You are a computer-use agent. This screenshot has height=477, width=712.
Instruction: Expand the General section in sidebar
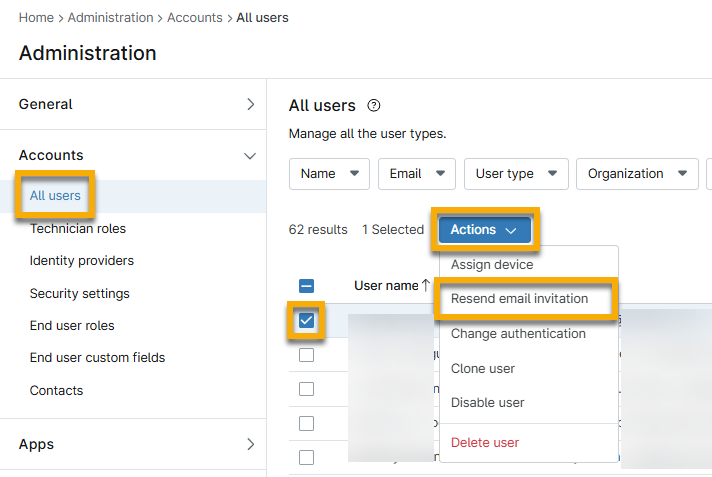[x=250, y=104]
